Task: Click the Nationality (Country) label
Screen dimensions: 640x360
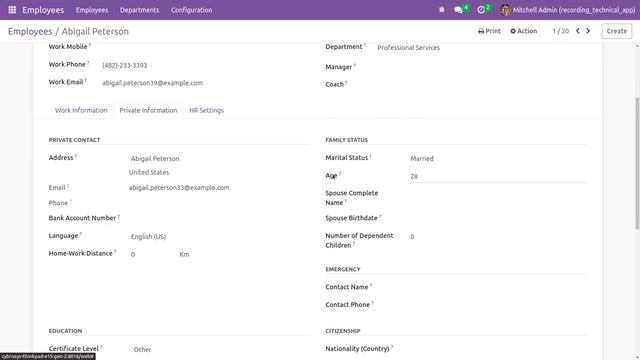Action: point(358,349)
